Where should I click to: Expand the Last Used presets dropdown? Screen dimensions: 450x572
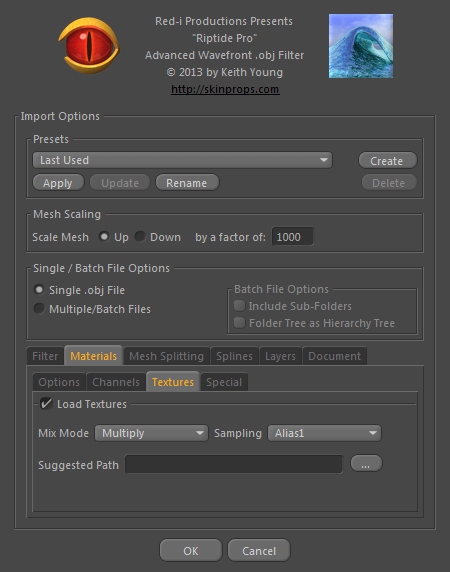pos(182,160)
